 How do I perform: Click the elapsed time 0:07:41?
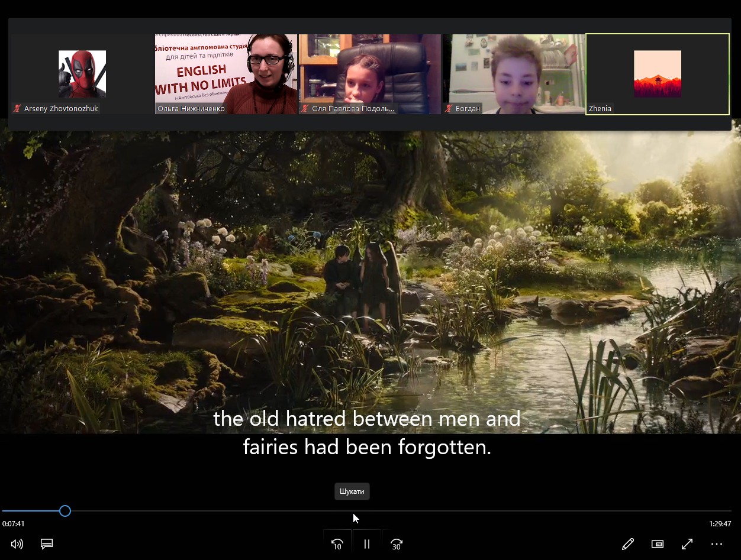click(14, 524)
